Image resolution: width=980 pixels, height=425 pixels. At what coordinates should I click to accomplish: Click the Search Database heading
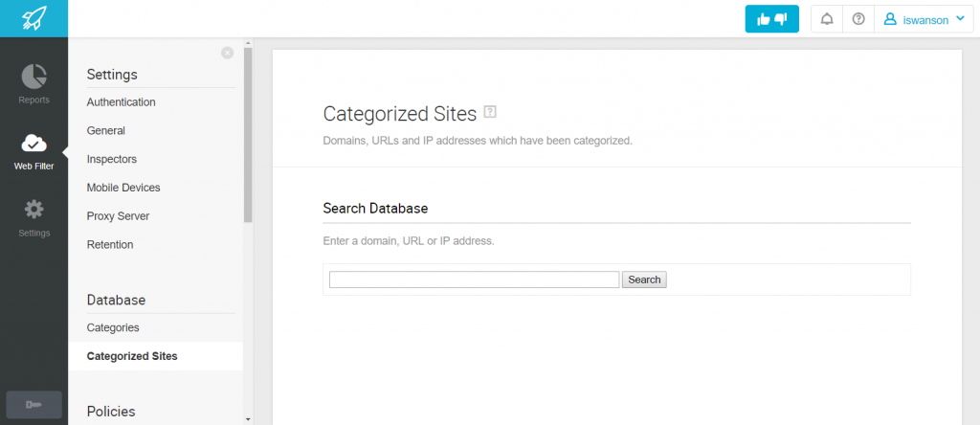pos(375,209)
